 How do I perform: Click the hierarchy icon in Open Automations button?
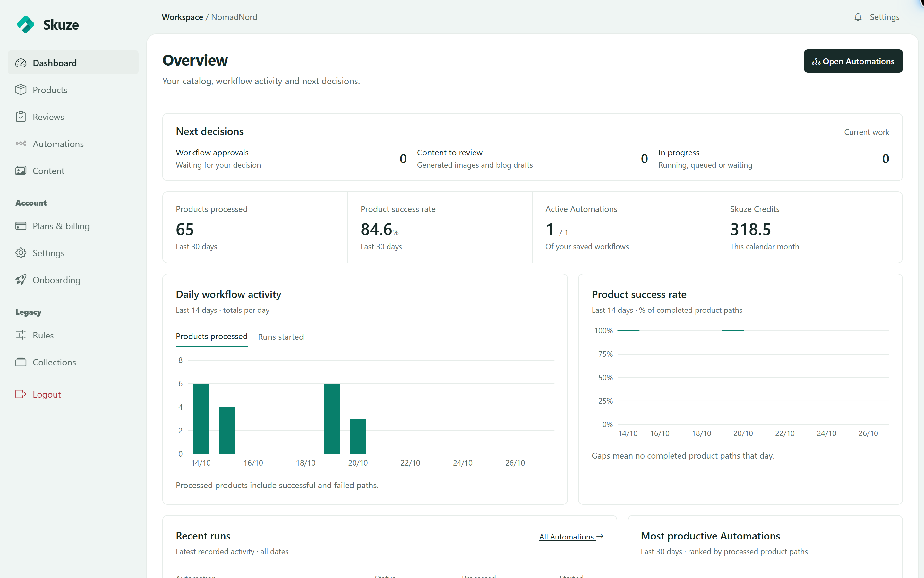click(x=816, y=62)
